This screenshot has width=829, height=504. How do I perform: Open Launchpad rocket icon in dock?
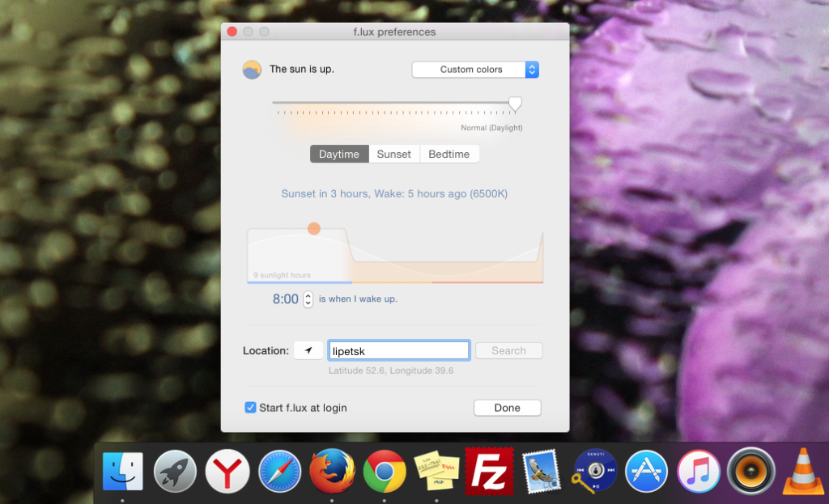tap(175, 471)
